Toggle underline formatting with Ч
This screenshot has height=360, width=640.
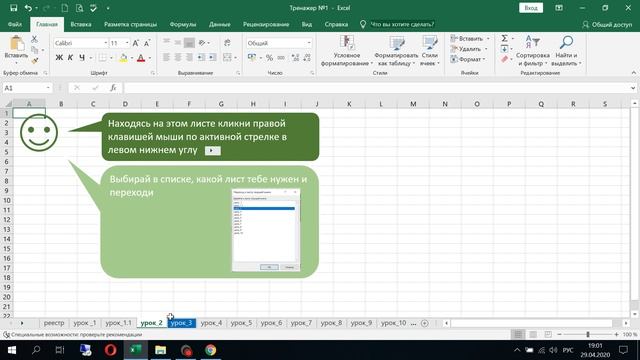point(82,58)
